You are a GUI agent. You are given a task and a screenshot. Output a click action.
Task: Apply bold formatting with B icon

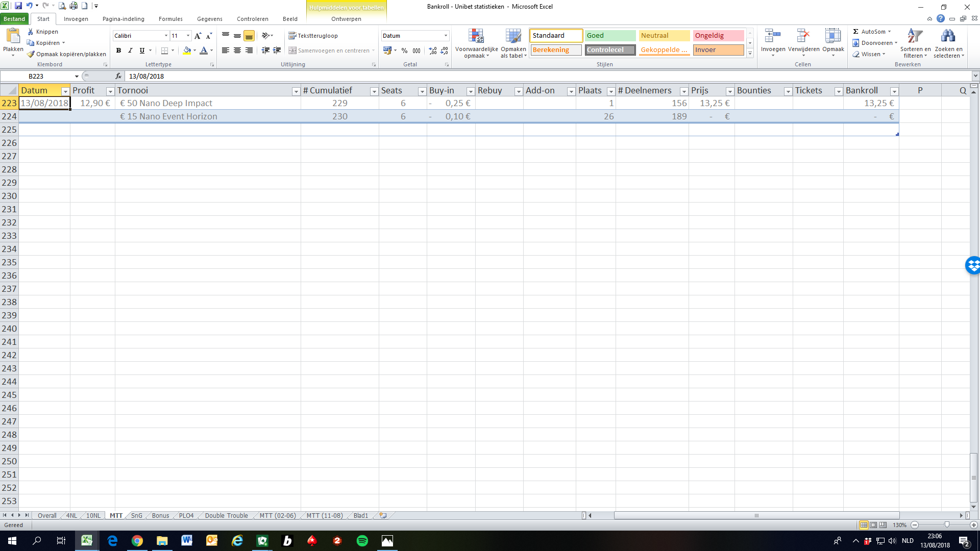tap(118, 51)
